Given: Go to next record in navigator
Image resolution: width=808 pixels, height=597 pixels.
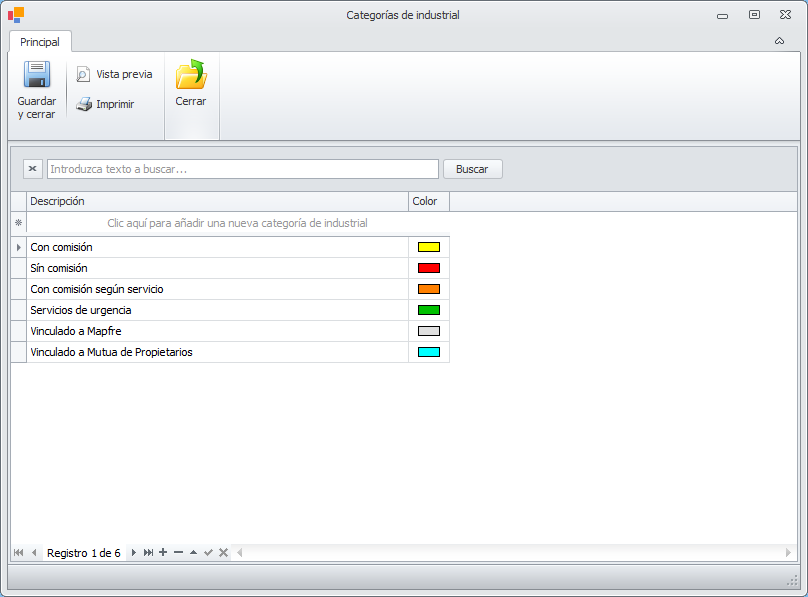Looking at the screenshot, I should (x=133, y=553).
